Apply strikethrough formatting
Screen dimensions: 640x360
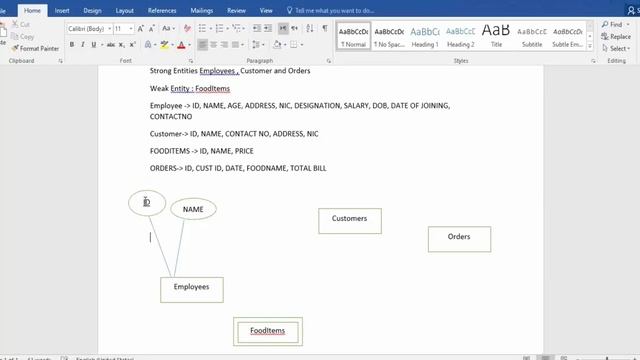111,45
